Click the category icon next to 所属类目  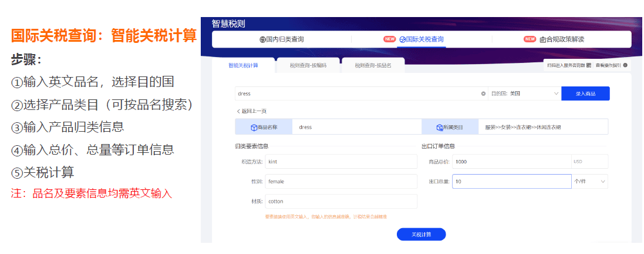pyautogui.click(x=439, y=127)
